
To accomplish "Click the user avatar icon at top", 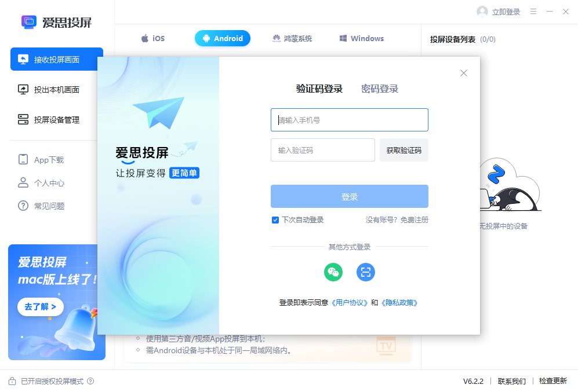I will [x=482, y=12].
